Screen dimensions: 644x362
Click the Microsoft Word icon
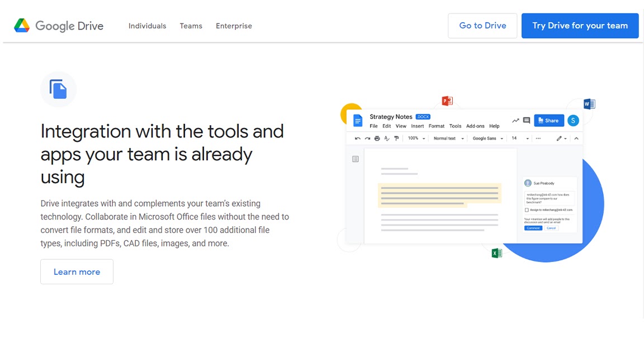pyautogui.click(x=588, y=103)
